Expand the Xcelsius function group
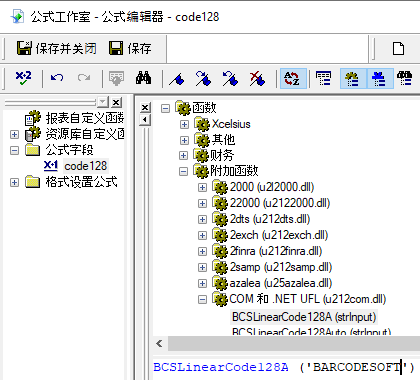Screen dimensions: 420x380 click(184, 124)
